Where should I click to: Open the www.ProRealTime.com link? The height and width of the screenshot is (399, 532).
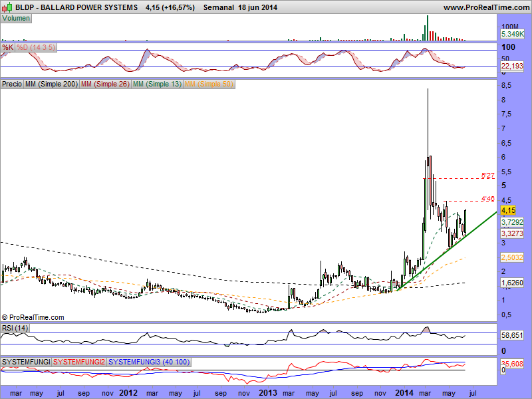pyautogui.click(x=486, y=7)
